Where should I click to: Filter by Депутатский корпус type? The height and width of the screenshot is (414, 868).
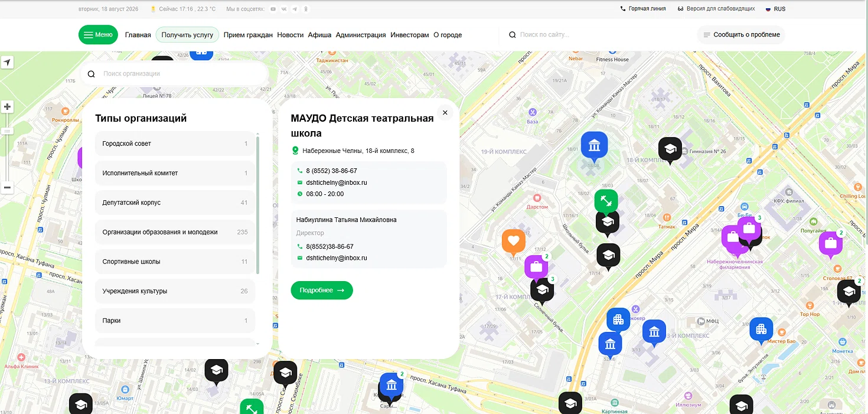pyautogui.click(x=175, y=203)
